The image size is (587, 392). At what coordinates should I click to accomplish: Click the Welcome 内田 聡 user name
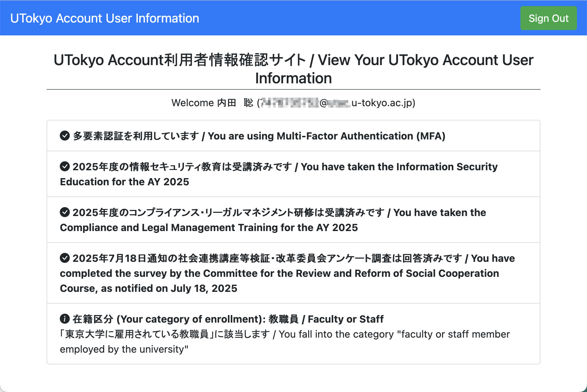coord(213,103)
